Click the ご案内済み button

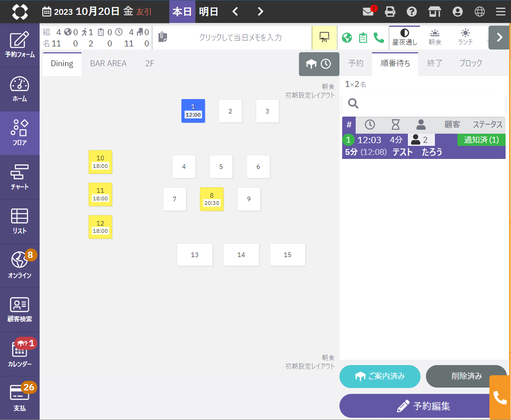pos(380,376)
